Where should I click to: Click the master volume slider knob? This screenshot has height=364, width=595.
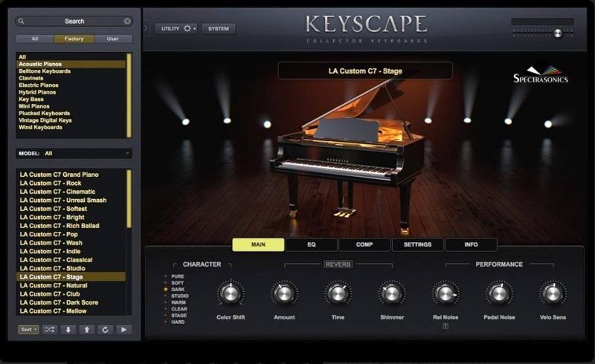(558, 33)
